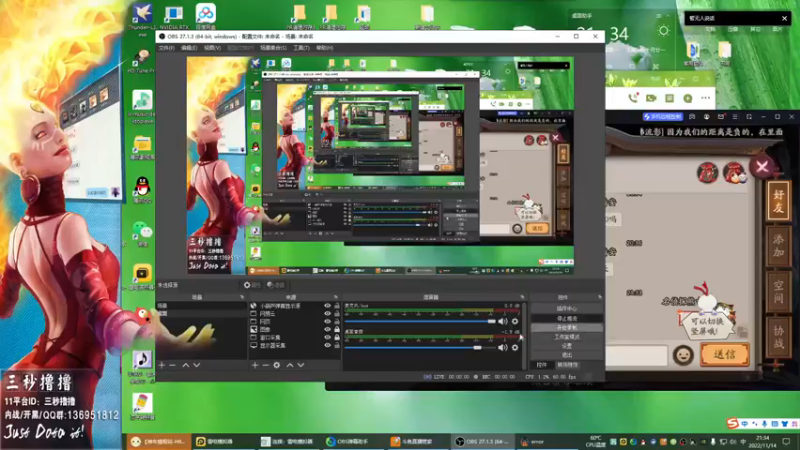
Task: Mute the 麦克风/Aux mixer channel
Action: pos(503,321)
